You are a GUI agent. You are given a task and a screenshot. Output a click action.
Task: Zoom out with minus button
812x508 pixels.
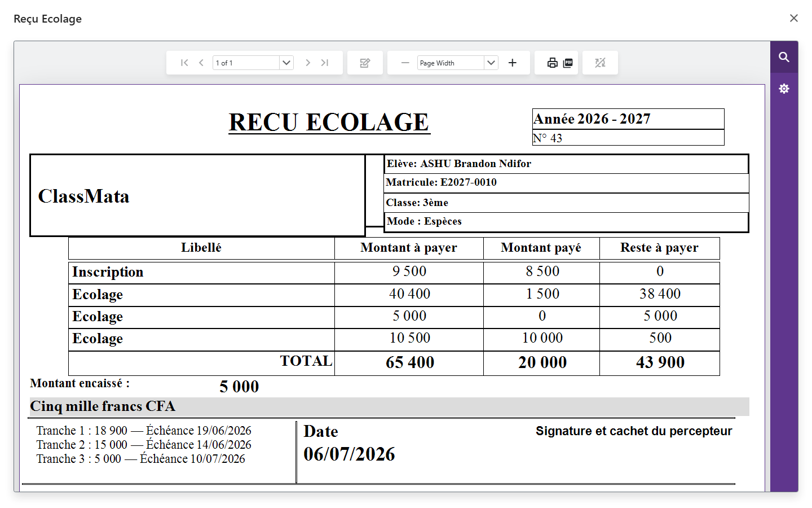coord(405,63)
